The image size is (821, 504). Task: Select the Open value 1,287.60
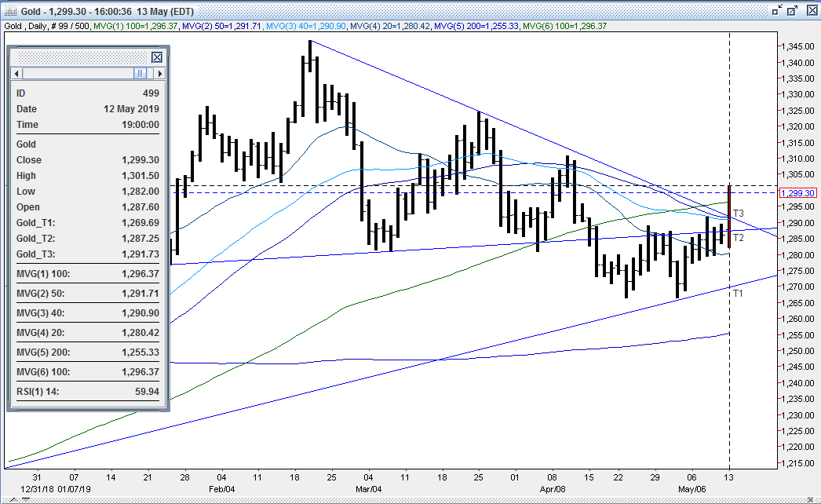pyautogui.click(x=140, y=207)
